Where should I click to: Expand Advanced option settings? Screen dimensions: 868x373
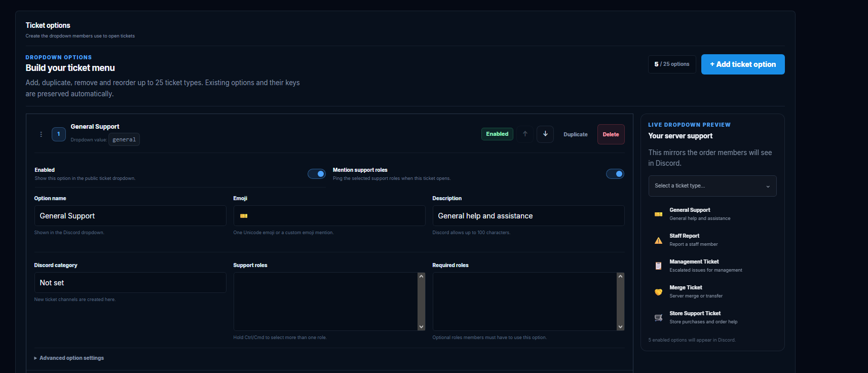[69, 358]
